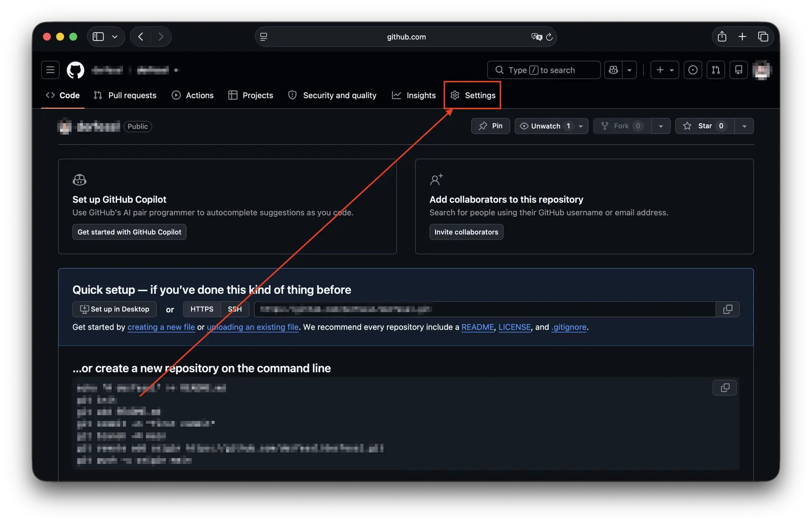Open the README link
Viewport: 812px width, 524px height.
click(x=477, y=327)
